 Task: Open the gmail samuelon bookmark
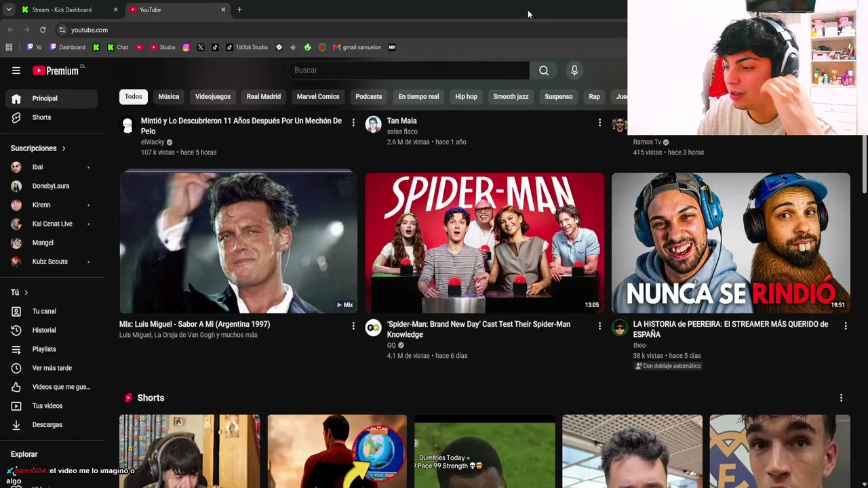pos(357,47)
